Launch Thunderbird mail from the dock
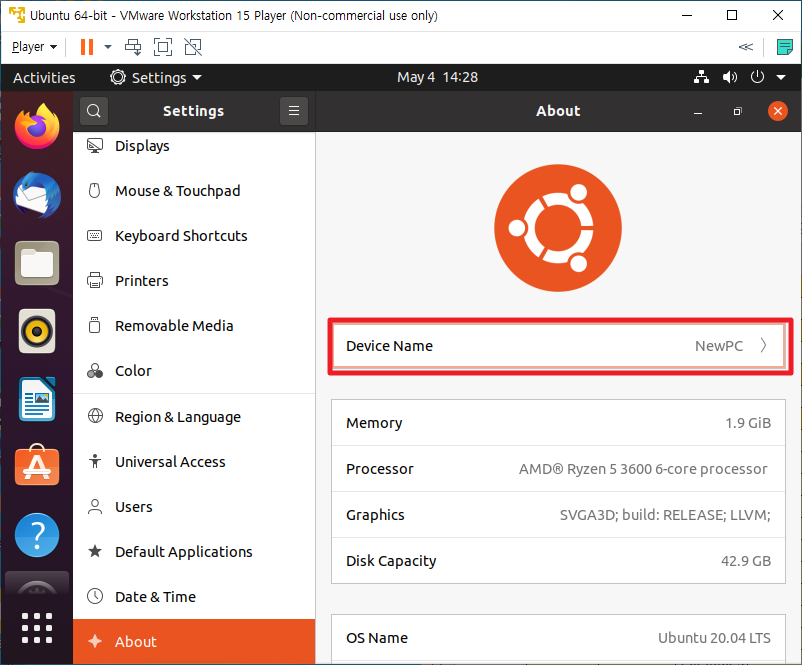This screenshot has height=665, width=802. tap(37, 195)
